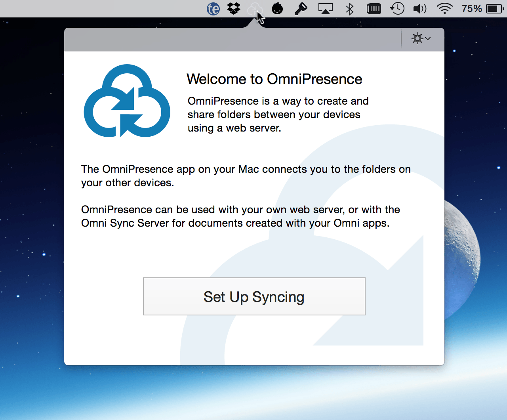Screen dimensions: 507x420
Task: Click the 75% battery percentage text
Action: (x=472, y=8)
